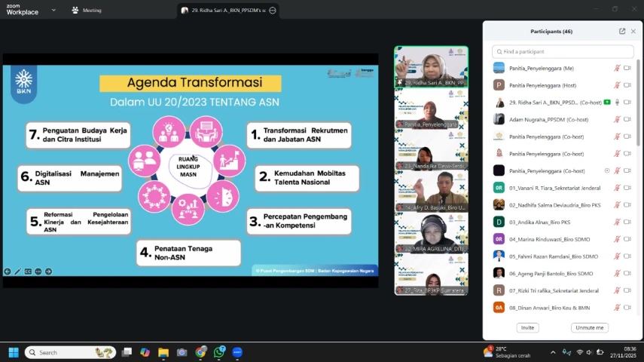Go to next slide arrow in presentation

point(48,271)
